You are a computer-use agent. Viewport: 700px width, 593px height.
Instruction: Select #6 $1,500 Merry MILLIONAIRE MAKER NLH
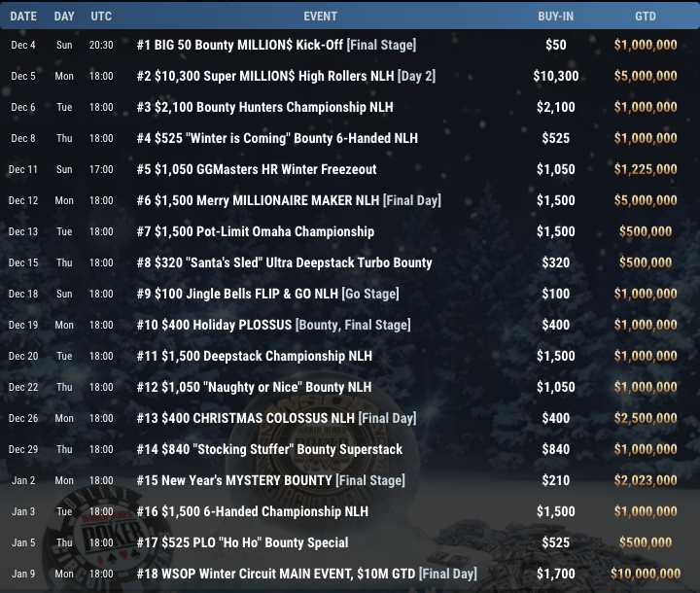point(289,200)
